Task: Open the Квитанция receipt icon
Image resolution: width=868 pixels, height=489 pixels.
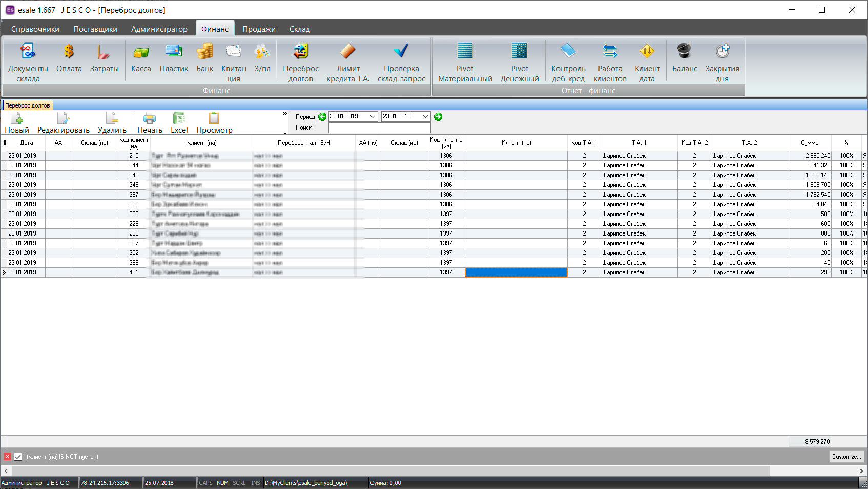Action: coord(234,62)
